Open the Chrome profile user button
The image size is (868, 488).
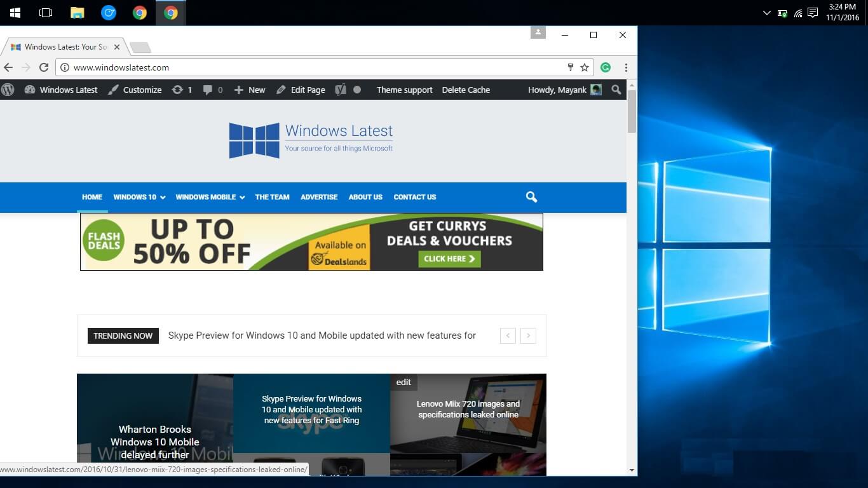538,32
